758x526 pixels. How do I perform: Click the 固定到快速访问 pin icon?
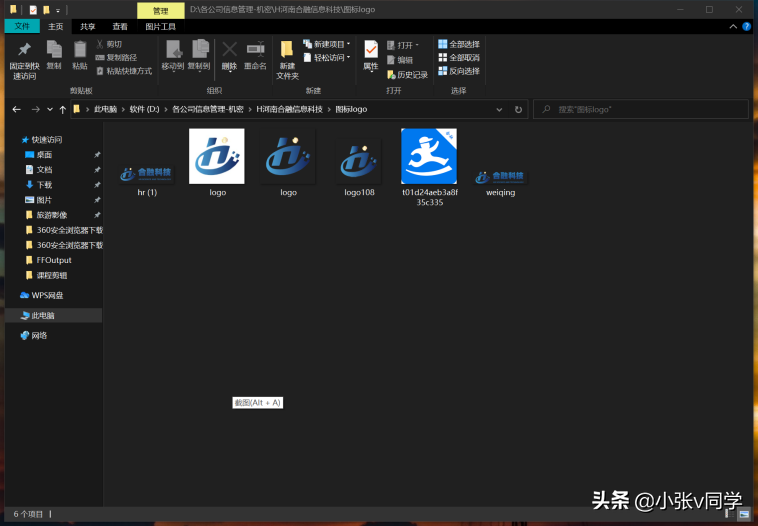tap(24, 49)
